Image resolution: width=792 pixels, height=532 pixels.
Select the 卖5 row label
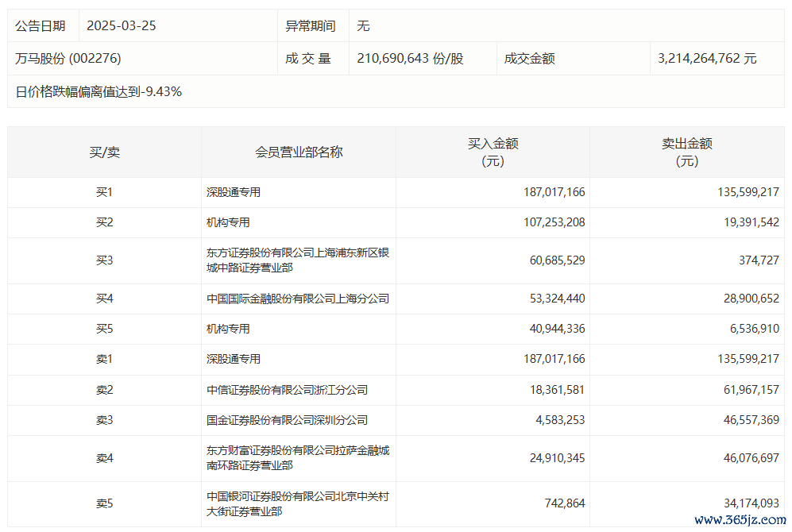click(x=105, y=503)
